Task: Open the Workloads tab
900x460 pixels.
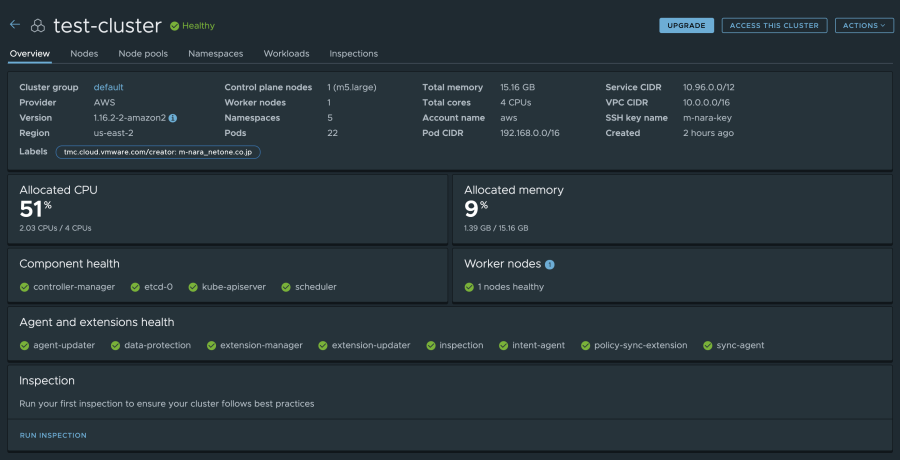Action: pos(286,53)
